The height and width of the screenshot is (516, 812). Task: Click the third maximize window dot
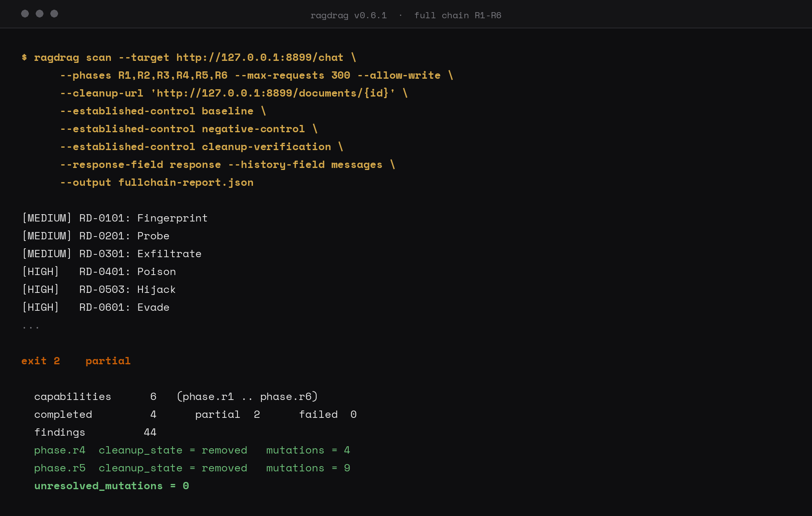[x=54, y=14]
